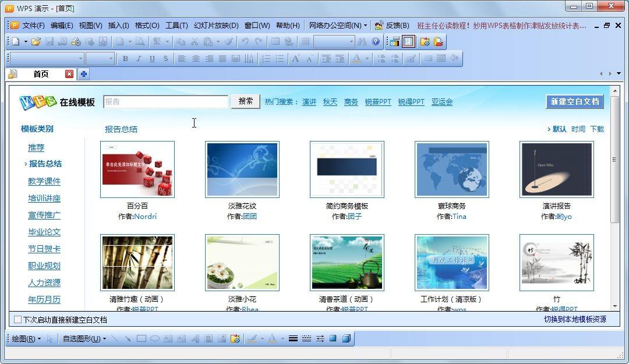The image size is (629, 364).
Task: Open the 帮助(H) menu
Action: pyautogui.click(x=288, y=25)
